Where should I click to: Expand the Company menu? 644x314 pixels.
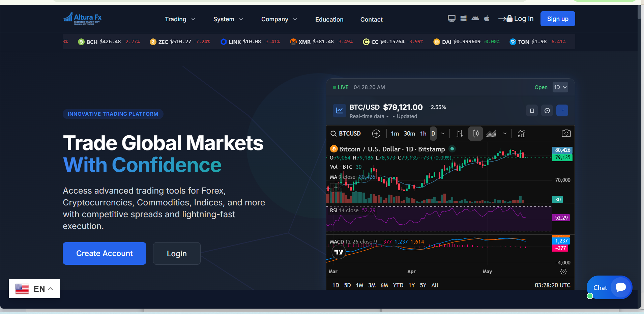[279, 19]
